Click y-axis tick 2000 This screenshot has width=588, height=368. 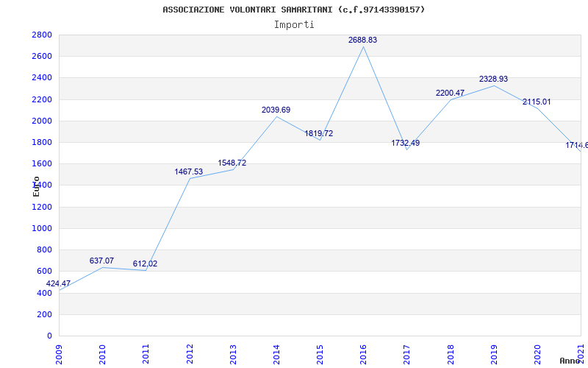(42, 121)
